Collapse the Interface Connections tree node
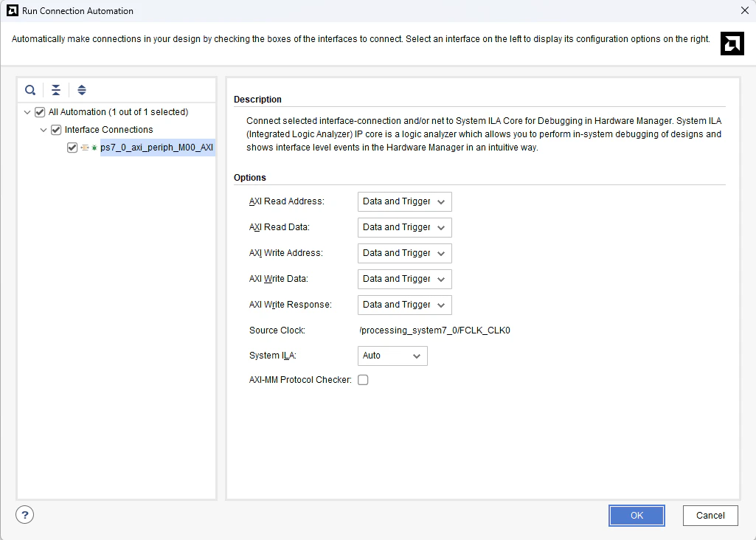The height and width of the screenshot is (540, 756). click(x=44, y=130)
